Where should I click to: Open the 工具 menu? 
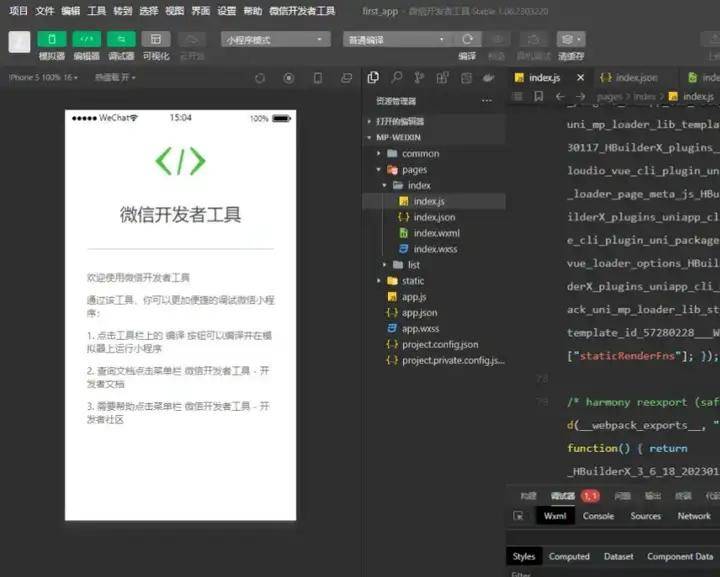tap(97, 11)
